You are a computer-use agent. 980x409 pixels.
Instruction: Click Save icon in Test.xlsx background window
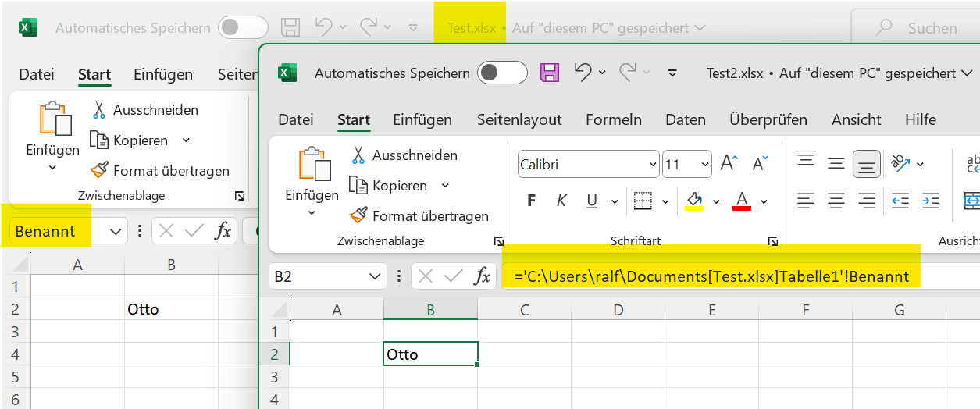290,28
